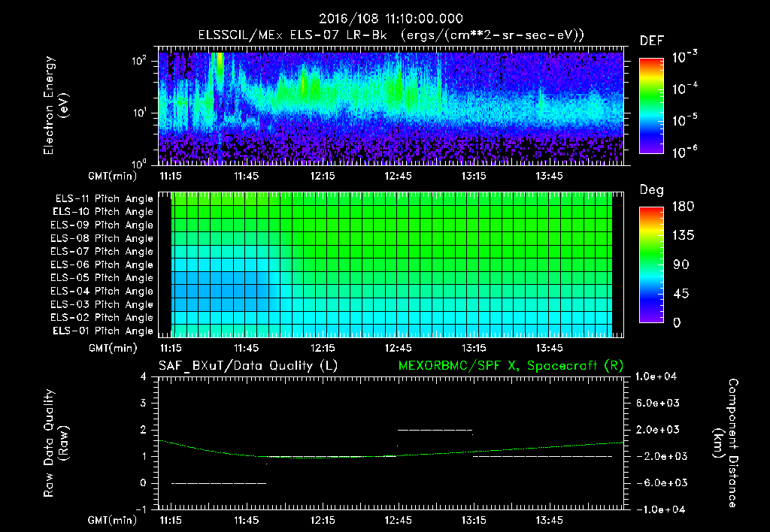Click the Deg colorbar label

click(x=651, y=190)
